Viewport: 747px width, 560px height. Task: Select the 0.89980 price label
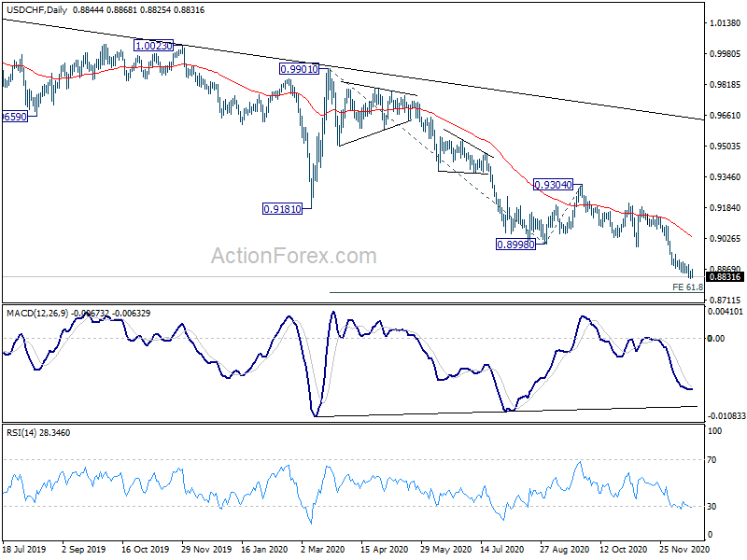coord(515,245)
